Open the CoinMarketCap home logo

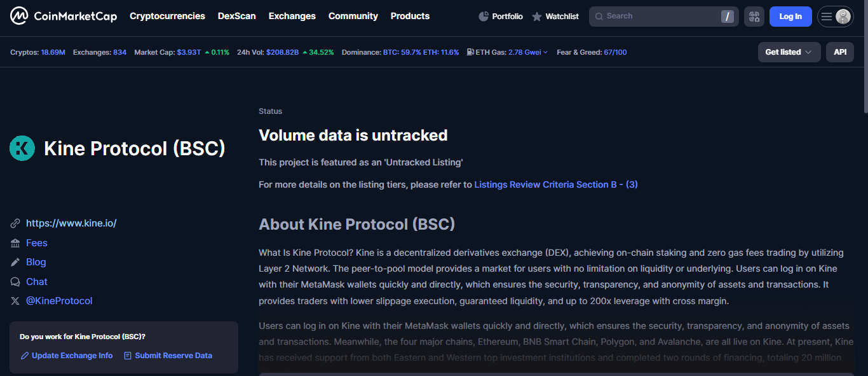[64, 16]
